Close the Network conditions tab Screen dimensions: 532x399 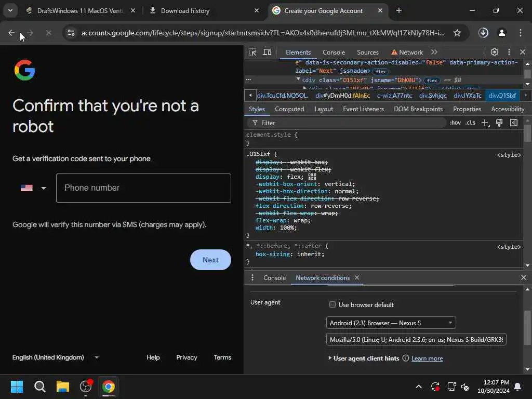click(357, 277)
